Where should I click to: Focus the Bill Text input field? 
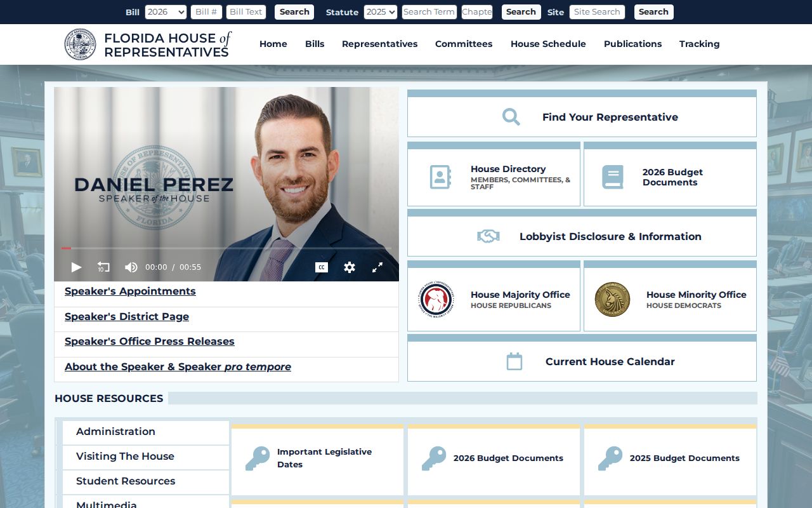point(246,12)
